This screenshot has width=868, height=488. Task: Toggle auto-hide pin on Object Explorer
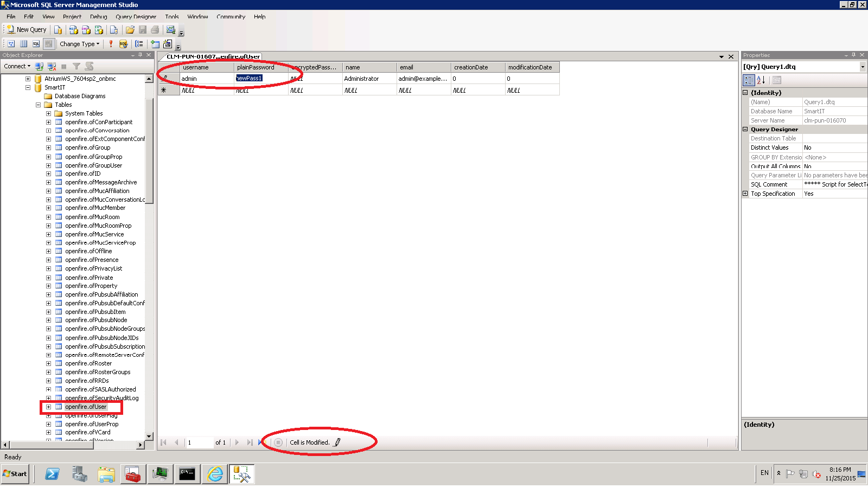point(141,55)
